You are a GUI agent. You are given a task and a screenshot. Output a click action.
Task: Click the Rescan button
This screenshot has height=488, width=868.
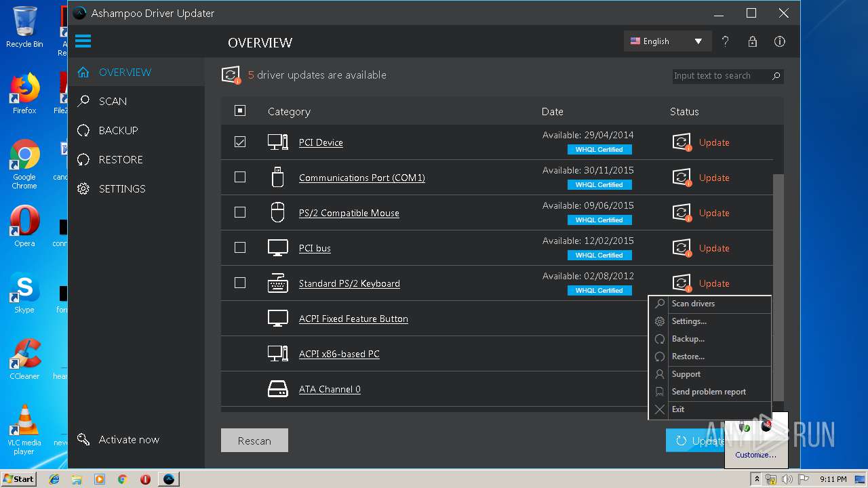(254, 441)
